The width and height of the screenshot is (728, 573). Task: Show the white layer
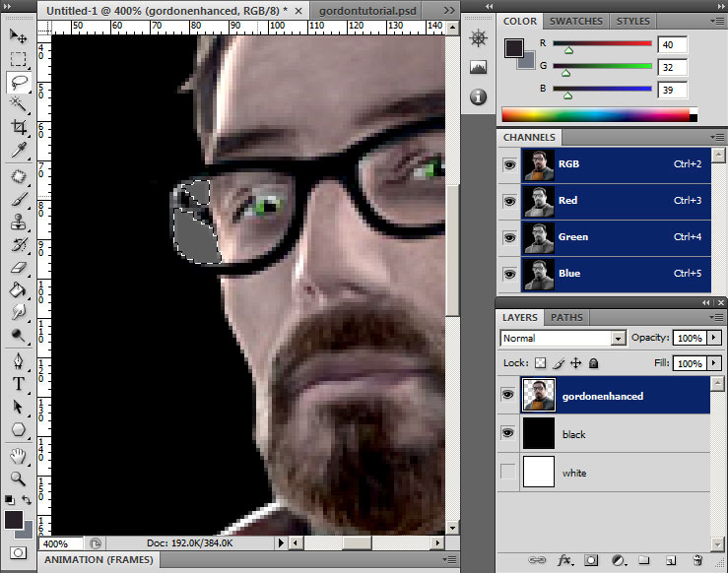(x=508, y=473)
